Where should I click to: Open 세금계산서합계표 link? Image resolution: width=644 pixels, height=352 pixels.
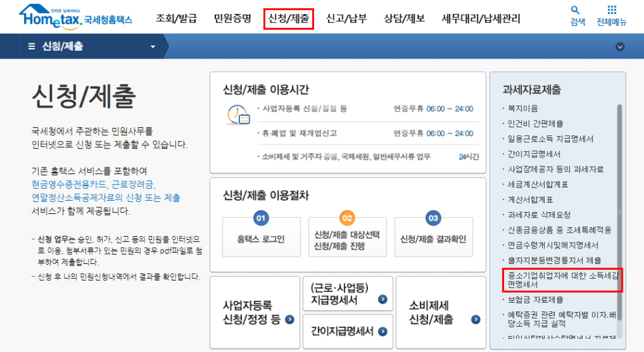click(538, 185)
